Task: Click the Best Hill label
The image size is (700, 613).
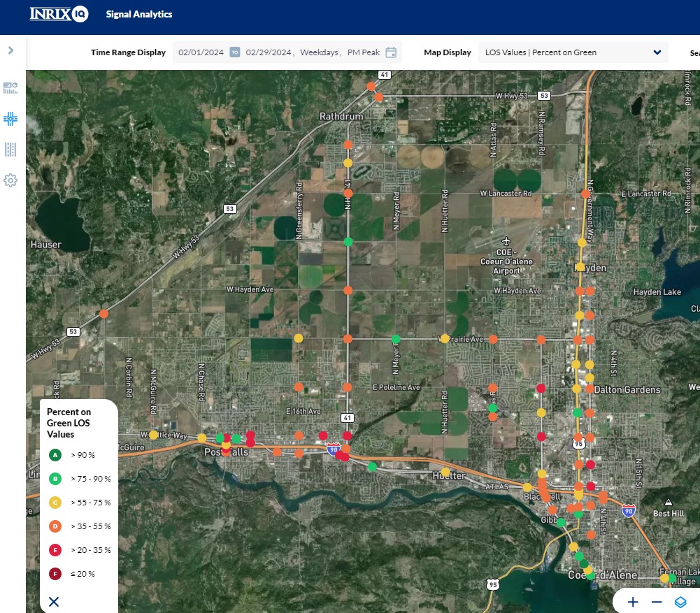Action: [x=669, y=514]
